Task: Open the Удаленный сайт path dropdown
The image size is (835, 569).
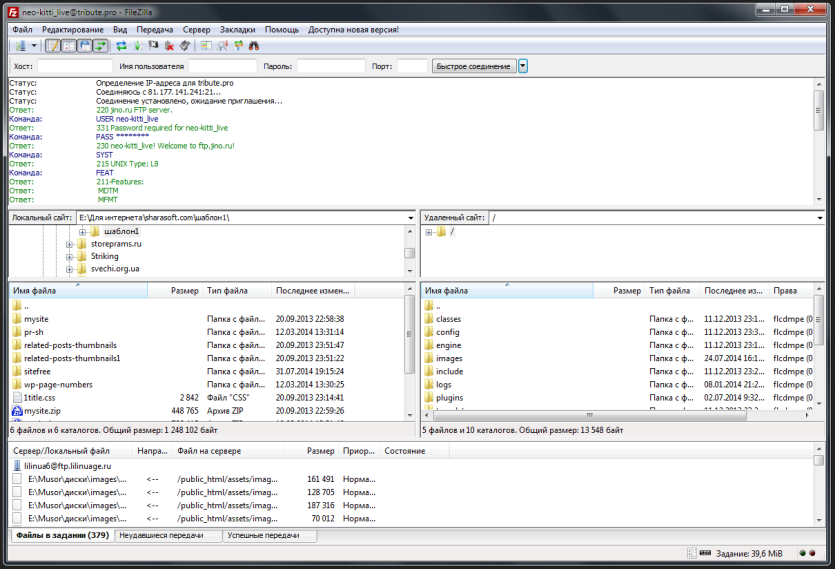Action: tap(820, 218)
